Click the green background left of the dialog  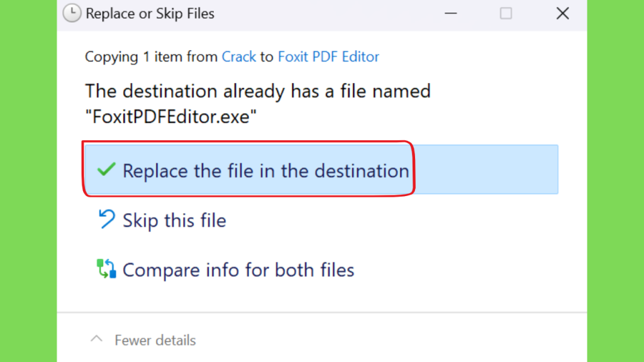tap(28, 181)
